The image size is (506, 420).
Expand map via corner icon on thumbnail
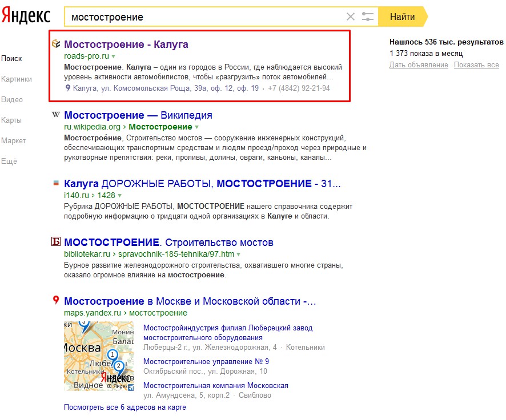tap(131, 388)
